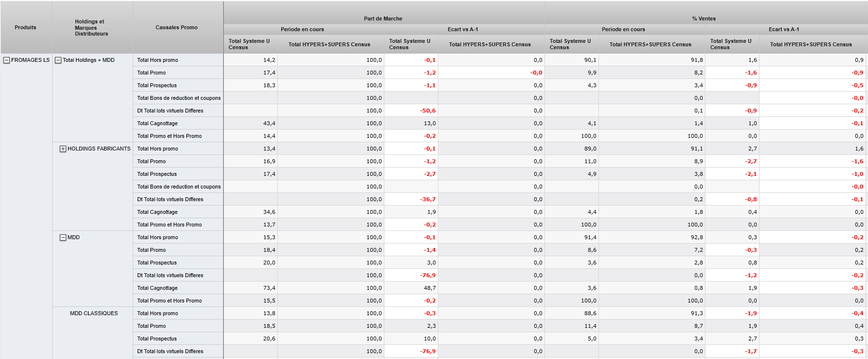Click the cell showing 14,2

click(251, 60)
